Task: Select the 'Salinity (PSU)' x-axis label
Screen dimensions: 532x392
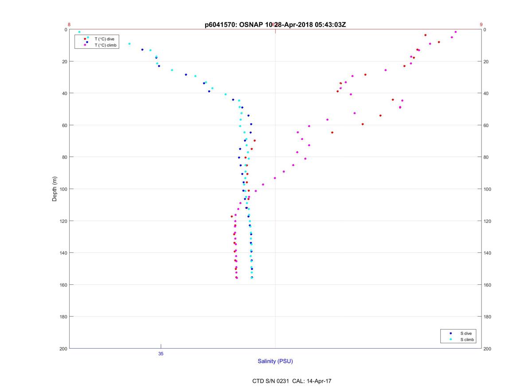Action: coord(275,361)
